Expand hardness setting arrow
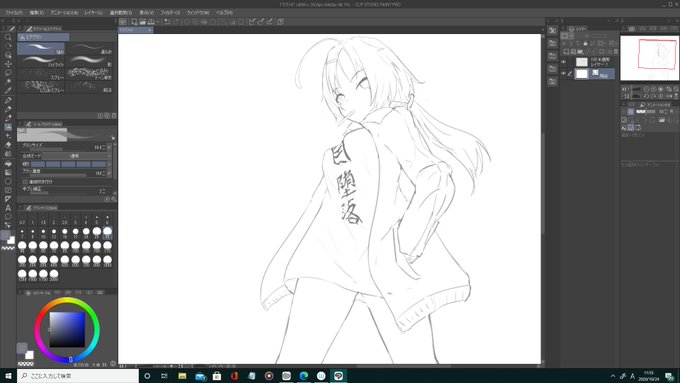Screen dimensions: 680x383 click(x=109, y=164)
